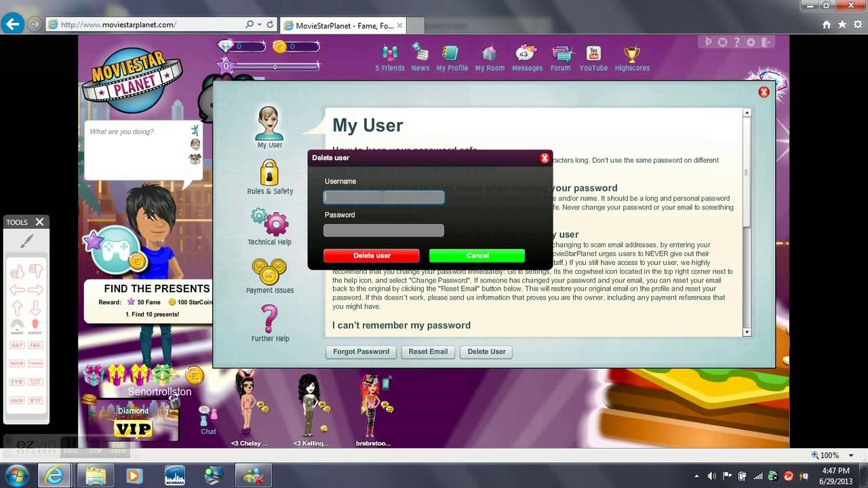Confirm with red Delete user button
This screenshot has width=868, height=488.
point(372,256)
